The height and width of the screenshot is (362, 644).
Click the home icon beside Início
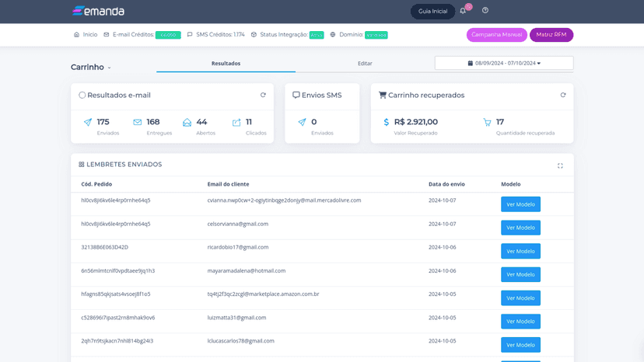[x=76, y=34]
